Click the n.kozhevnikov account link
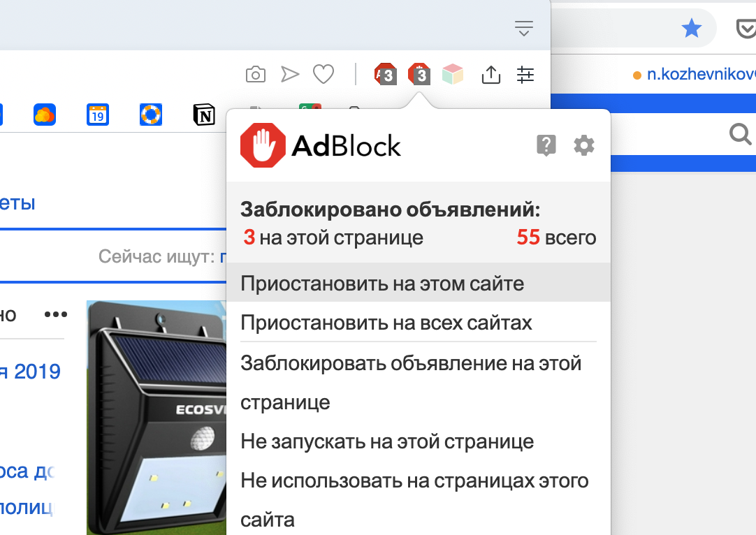Image resolution: width=756 pixels, height=535 pixels. point(699,74)
